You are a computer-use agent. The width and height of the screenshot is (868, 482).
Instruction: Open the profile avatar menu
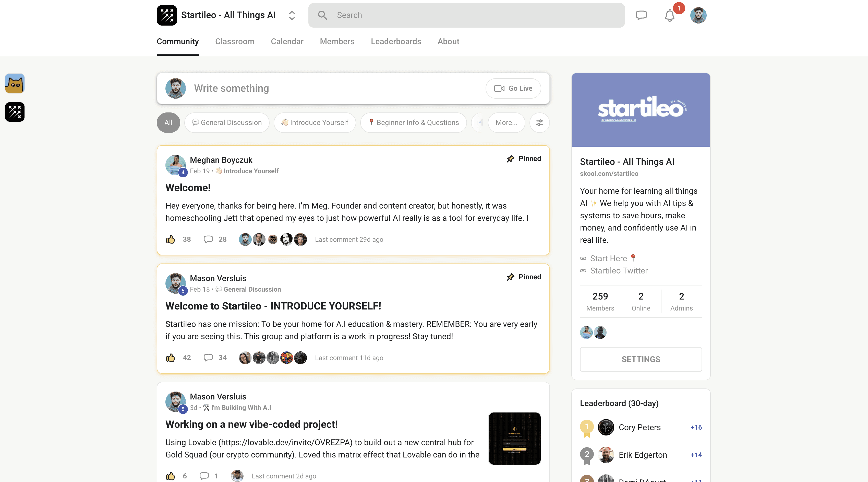tap(698, 15)
